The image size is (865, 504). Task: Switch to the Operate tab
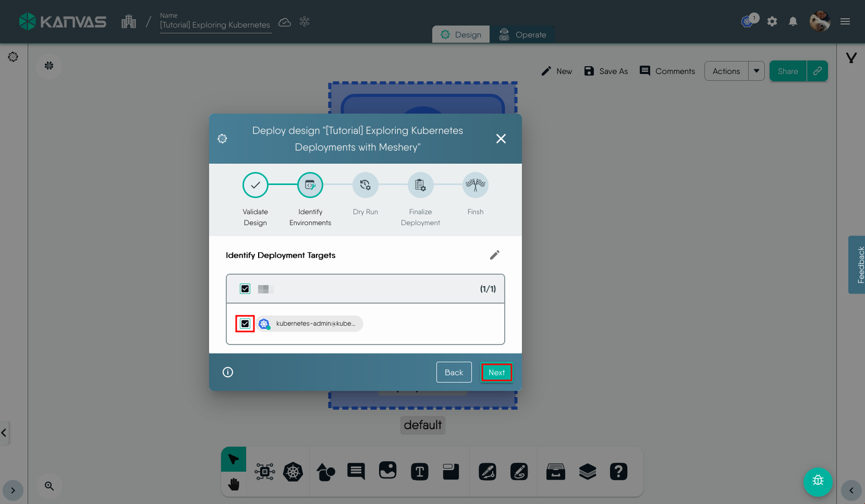[522, 34]
